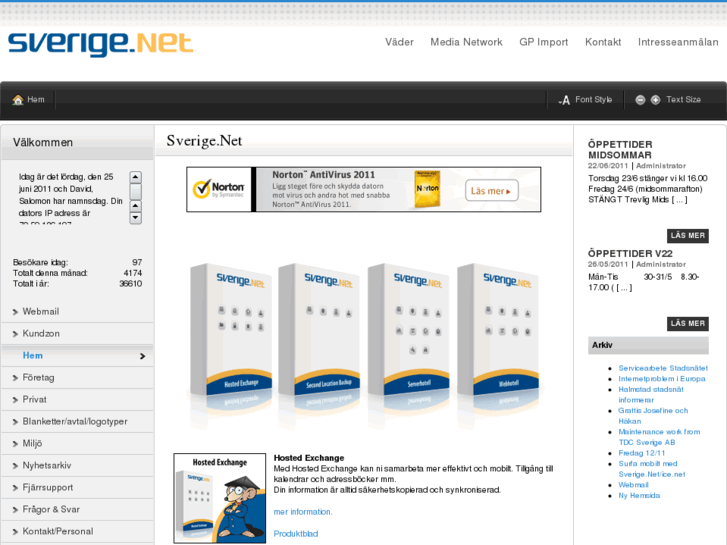Open Internetproblem i Europa archive link
This screenshot has width=727, height=545.
click(662, 378)
